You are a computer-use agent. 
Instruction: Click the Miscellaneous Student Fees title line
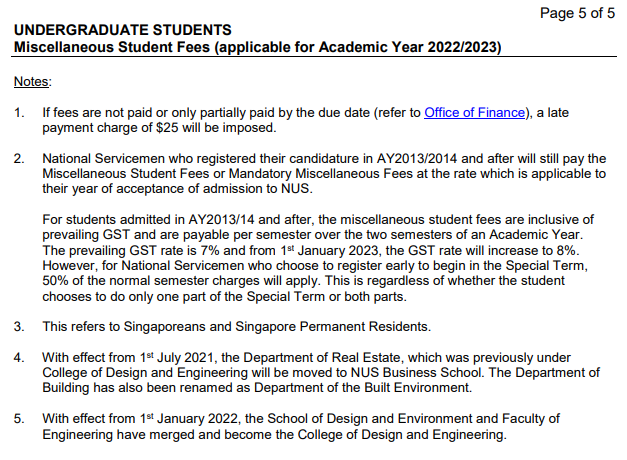point(258,47)
